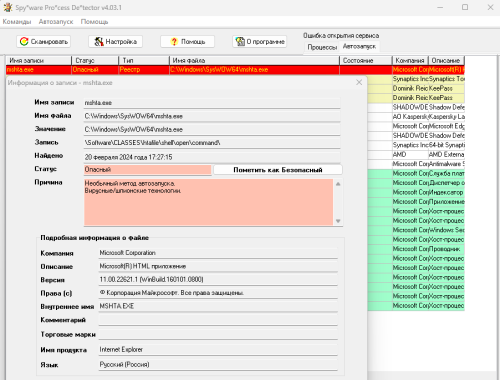The width and height of the screenshot is (500, 380).
Task: Open the Команды menu
Action: point(17,22)
